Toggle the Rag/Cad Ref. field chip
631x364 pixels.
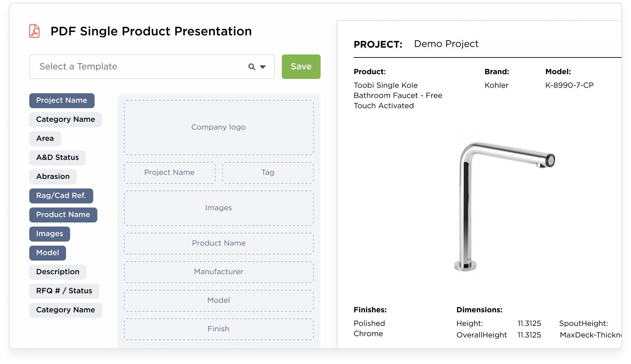click(61, 196)
